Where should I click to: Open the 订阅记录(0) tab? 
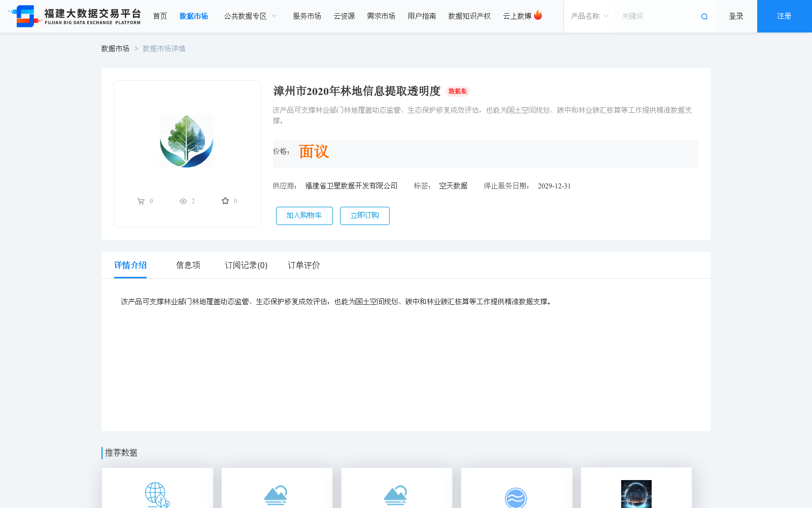tap(246, 265)
